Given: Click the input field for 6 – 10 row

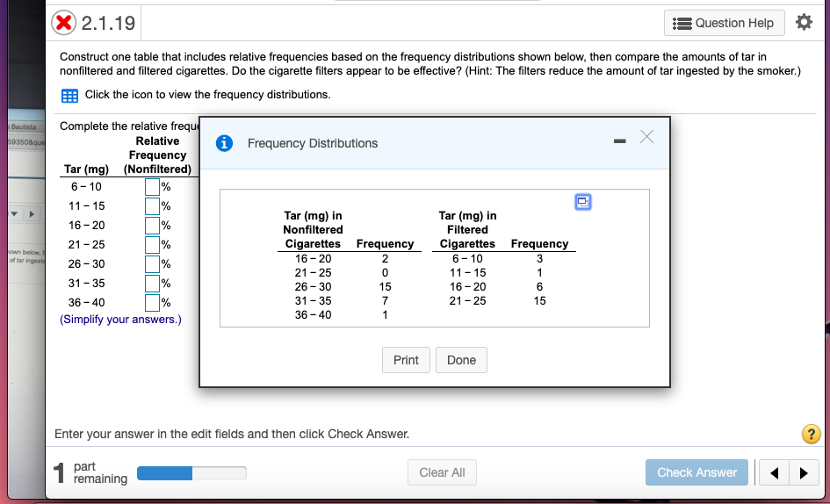Looking at the screenshot, I should pyautogui.click(x=153, y=187).
